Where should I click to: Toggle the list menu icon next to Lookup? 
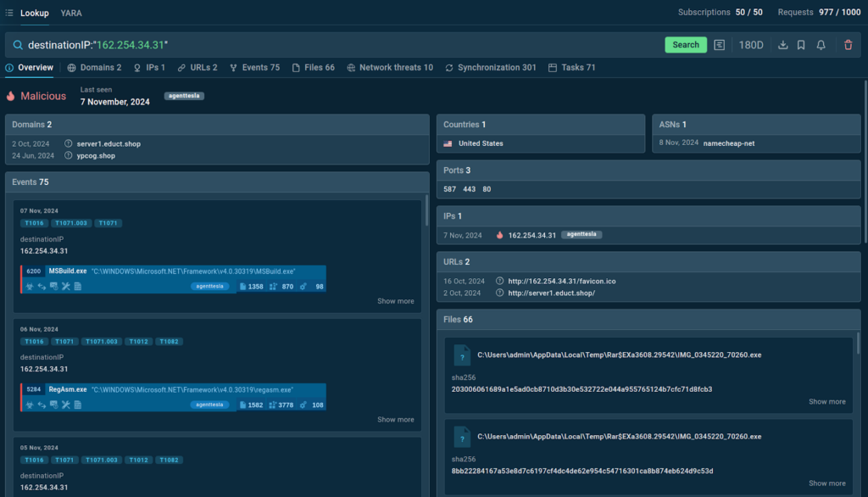(9, 13)
